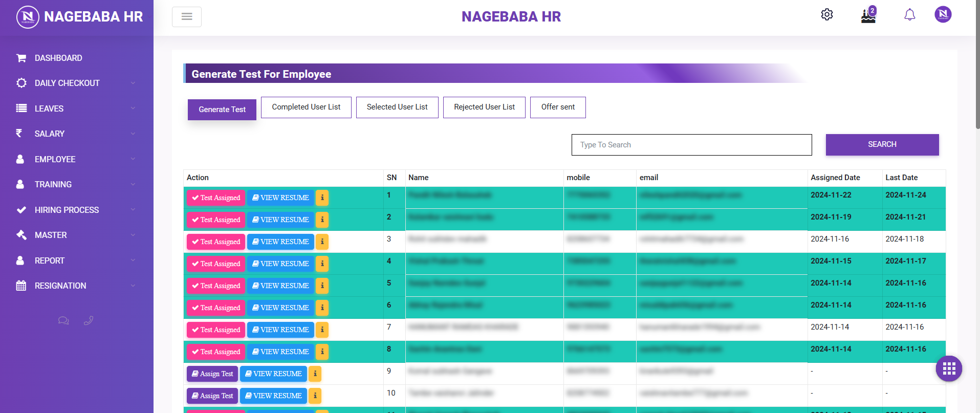This screenshot has width=980, height=413.
Task: Click Assign Test button in row 9
Action: 212,374
